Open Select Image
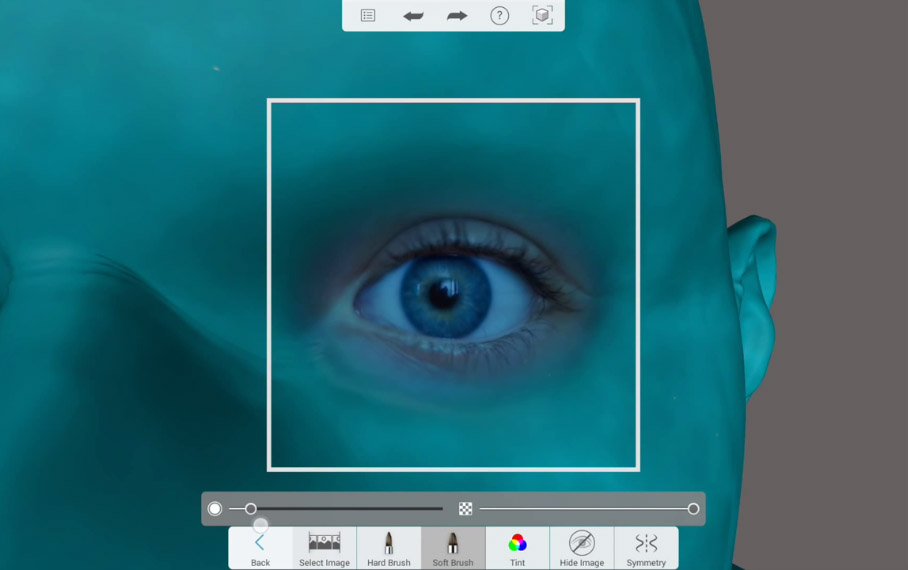 [x=324, y=548]
